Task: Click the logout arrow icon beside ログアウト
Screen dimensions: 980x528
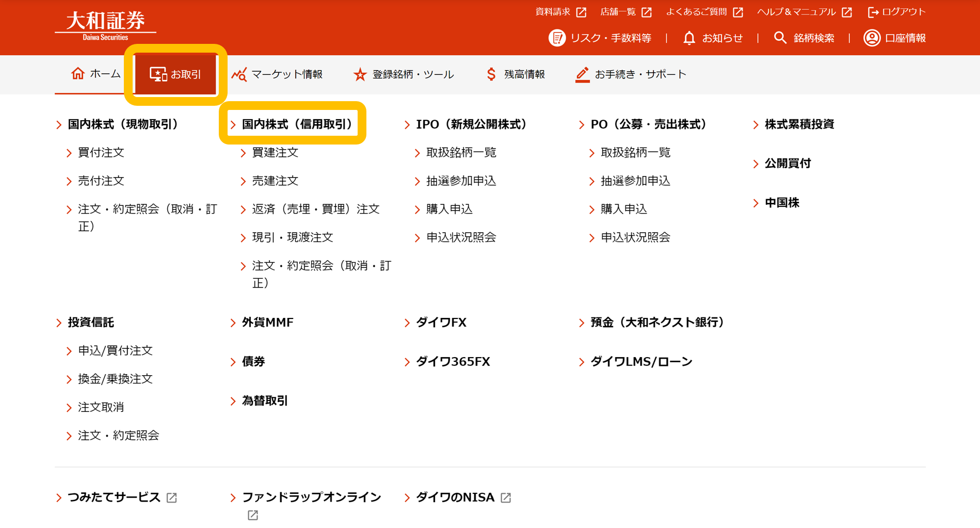Action: click(872, 11)
